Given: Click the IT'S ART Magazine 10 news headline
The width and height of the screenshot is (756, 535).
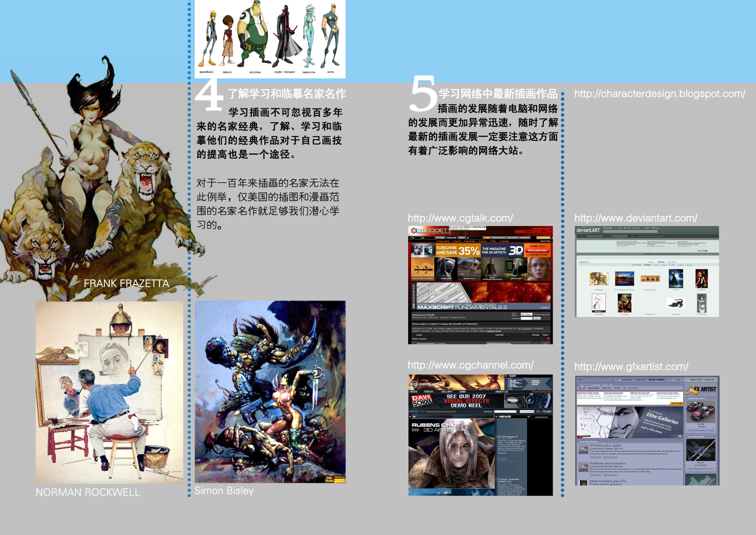Looking at the screenshot, I should 508,436.
